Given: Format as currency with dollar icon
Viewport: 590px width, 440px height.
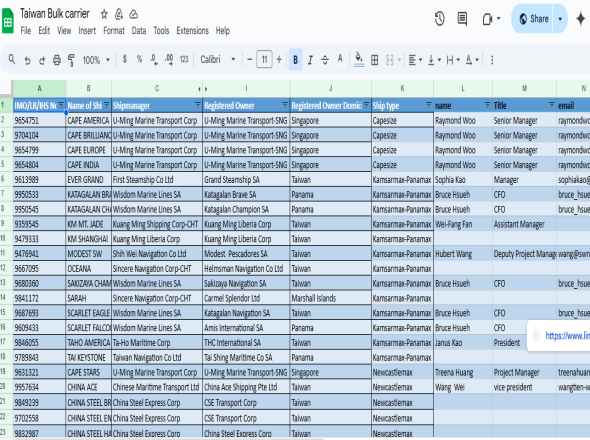Looking at the screenshot, I should pyautogui.click(x=125, y=59).
